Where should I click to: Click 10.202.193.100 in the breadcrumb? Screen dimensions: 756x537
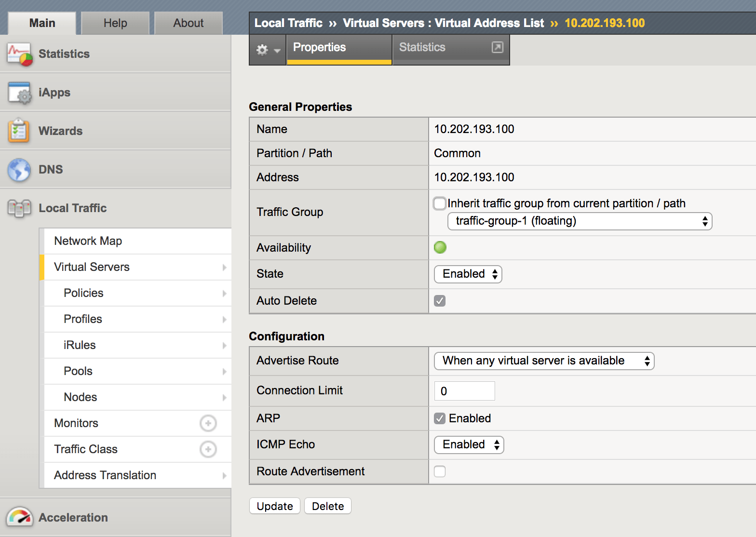605,23
